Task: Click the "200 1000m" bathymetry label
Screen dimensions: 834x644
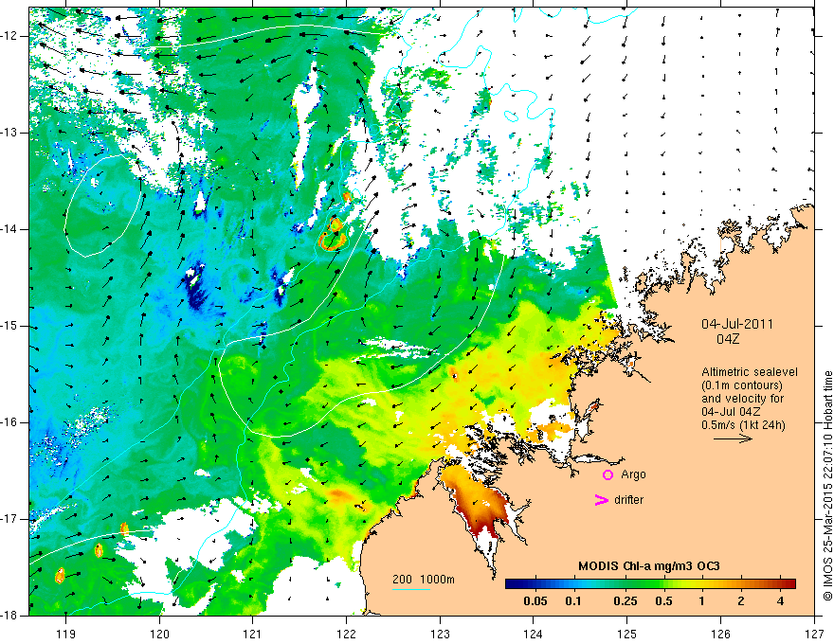Action: coord(424,580)
